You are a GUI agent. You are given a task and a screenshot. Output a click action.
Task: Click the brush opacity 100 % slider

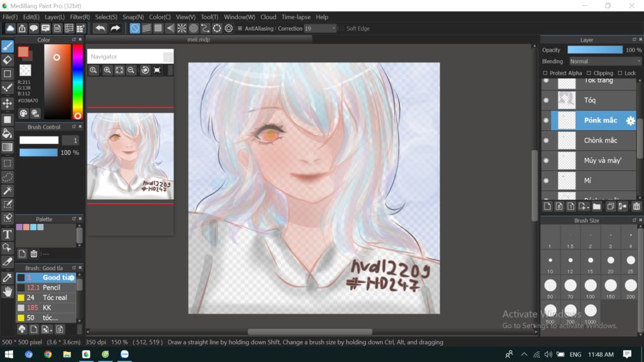(x=38, y=153)
